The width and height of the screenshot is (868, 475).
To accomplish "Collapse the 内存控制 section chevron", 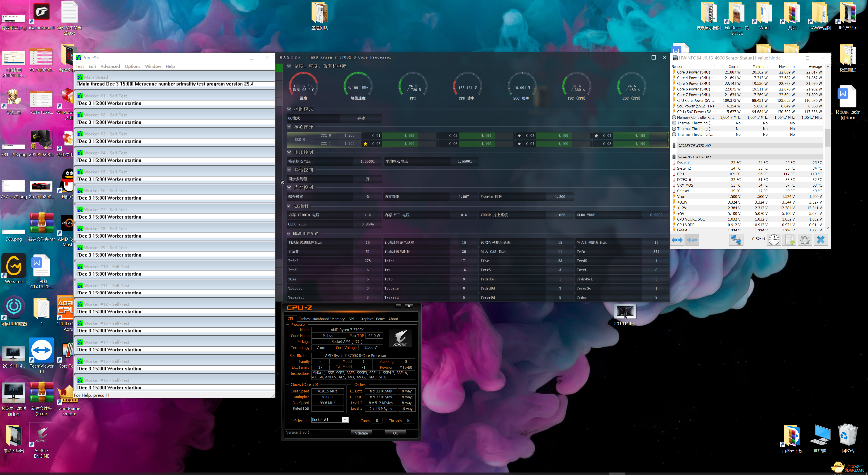I will (x=289, y=188).
